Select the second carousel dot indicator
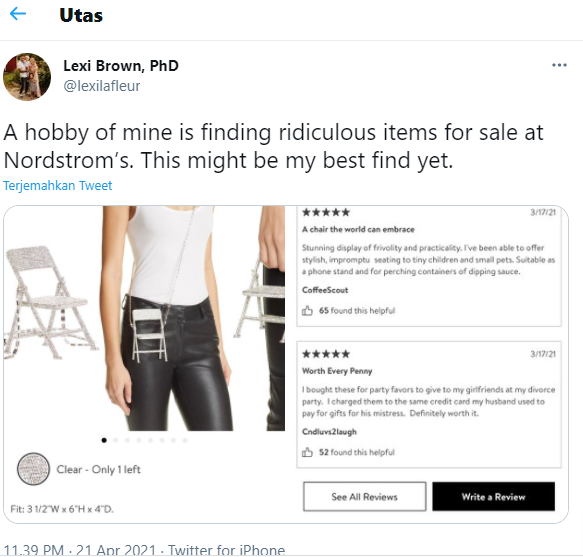This screenshot has width=583, height=557. [116, 440]
